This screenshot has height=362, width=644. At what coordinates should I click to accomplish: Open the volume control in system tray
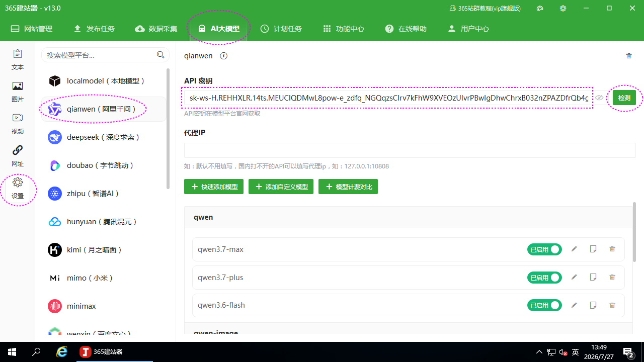(564, 352)
